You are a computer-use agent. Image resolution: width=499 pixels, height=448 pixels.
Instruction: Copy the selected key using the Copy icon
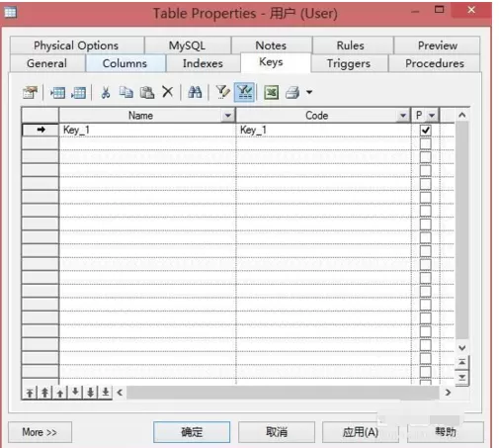[x=126, y=92]
